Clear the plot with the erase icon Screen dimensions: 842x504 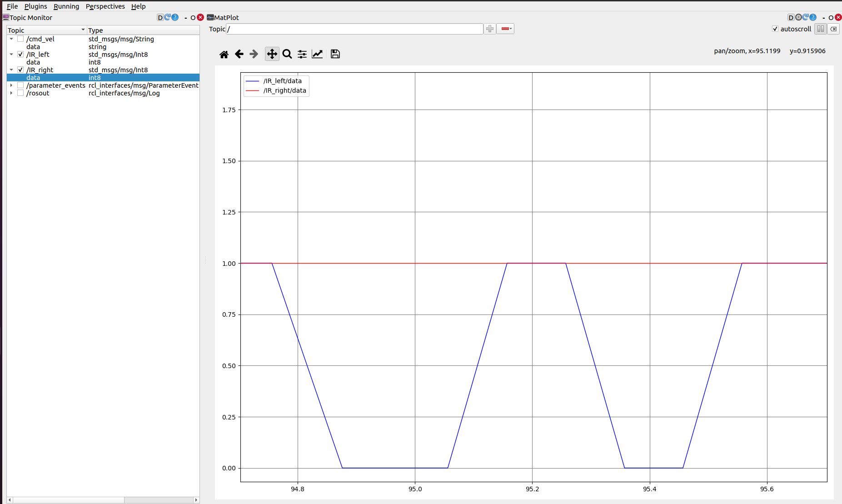point(834,29)
